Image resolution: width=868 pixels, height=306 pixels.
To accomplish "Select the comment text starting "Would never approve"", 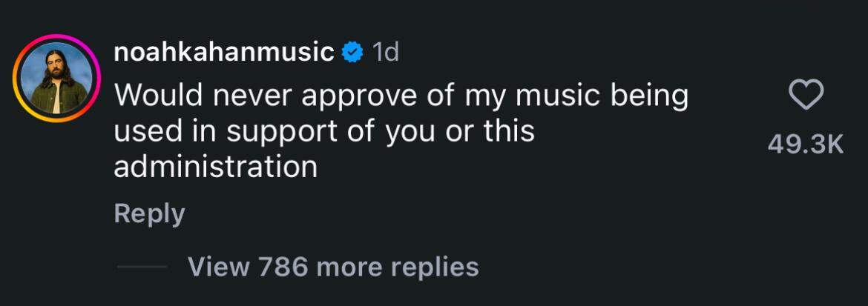I will click(401, 130).
